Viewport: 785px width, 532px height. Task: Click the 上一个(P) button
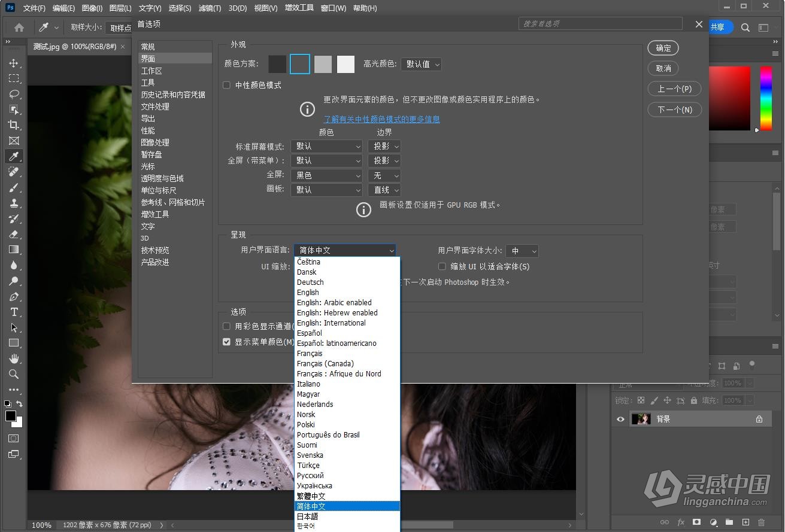(x=674, y=89)
